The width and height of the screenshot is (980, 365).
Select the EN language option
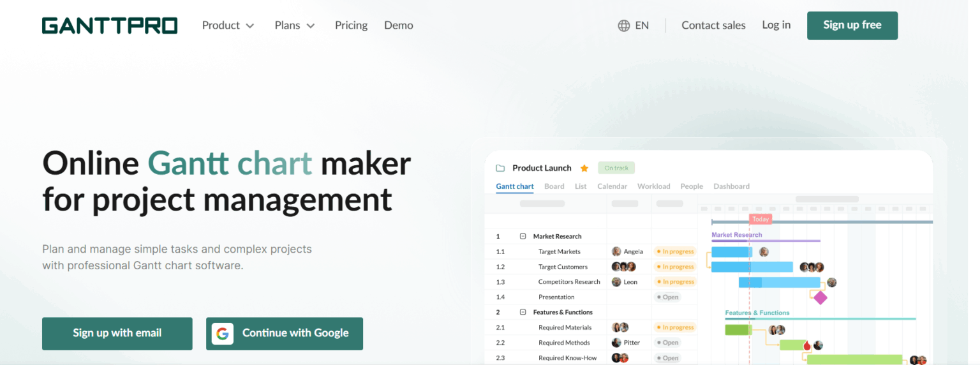pos(642,26)
